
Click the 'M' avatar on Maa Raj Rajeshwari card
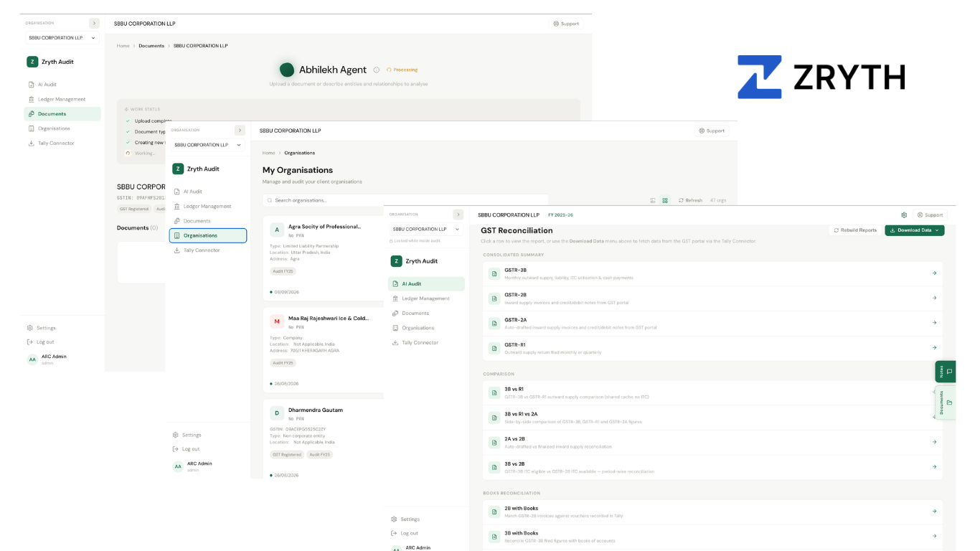277,321
